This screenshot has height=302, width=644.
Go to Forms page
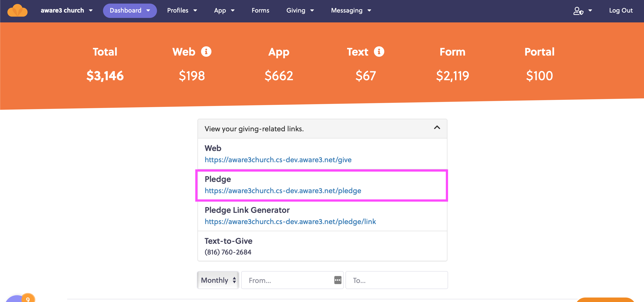pyautogui.click(x=260, y=11)
